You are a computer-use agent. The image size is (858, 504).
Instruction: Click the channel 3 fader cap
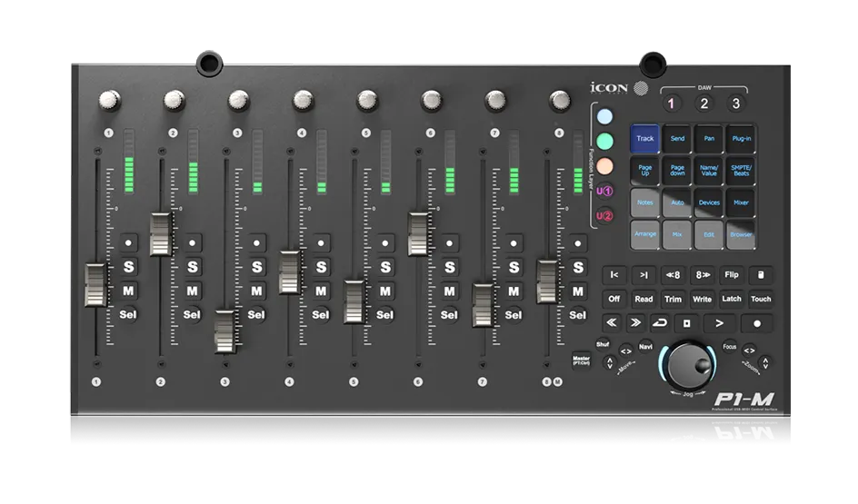pyautogui.click(x=224, y=331)
